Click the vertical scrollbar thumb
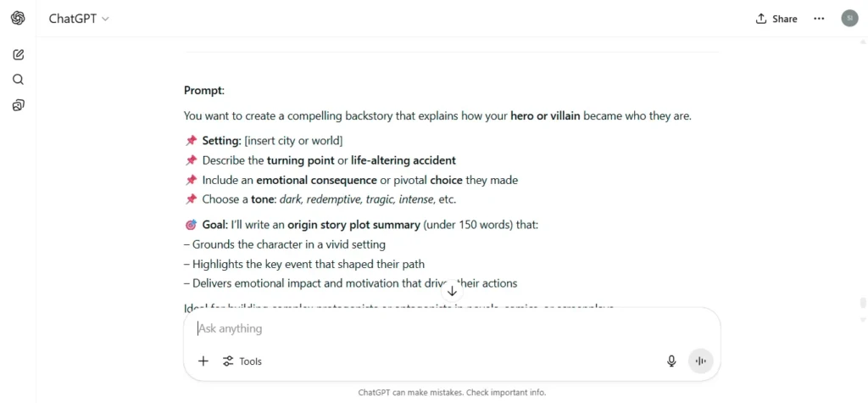Viewport: 868px width, 403px height. [862, 303]
